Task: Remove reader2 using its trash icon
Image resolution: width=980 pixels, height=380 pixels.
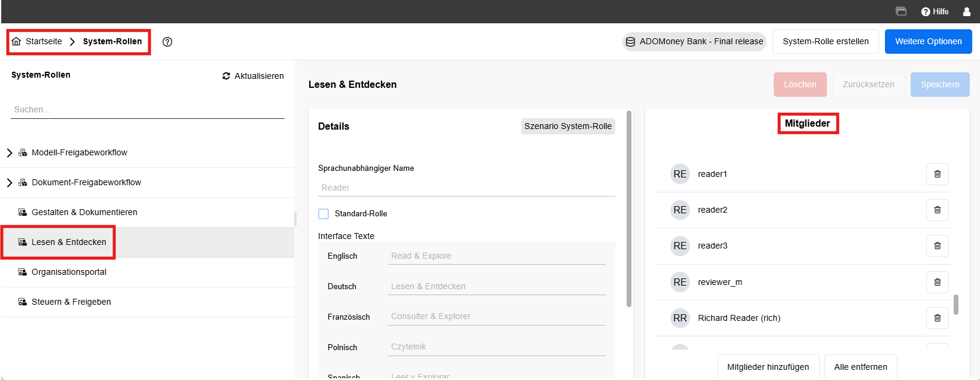Action: 937,210
